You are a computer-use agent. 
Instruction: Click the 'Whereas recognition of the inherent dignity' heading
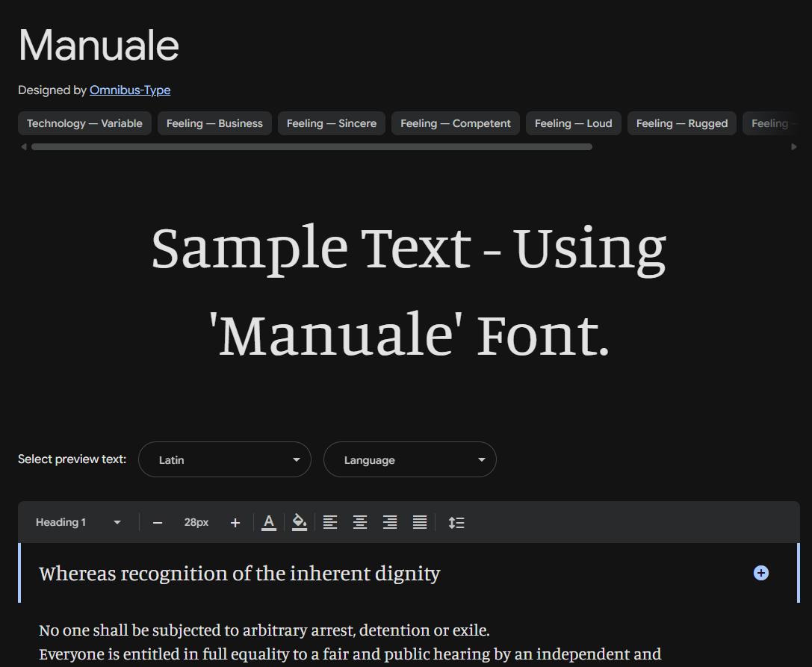click(x=239, y=574)
